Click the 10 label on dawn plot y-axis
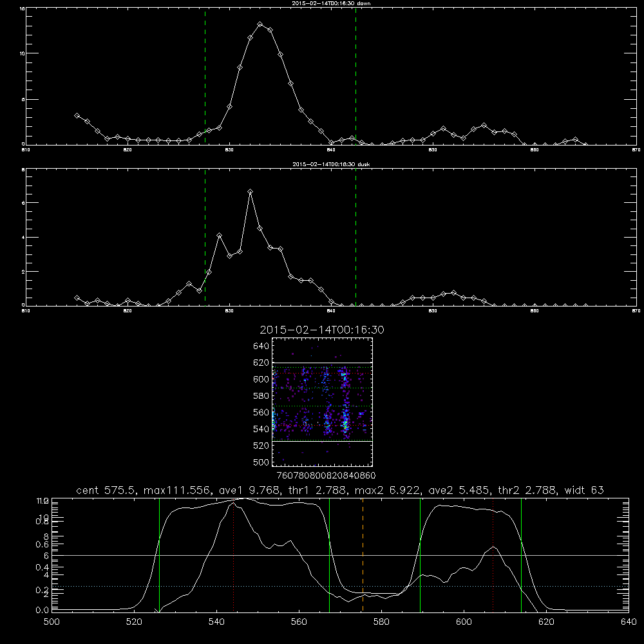 click(x=23, y=53)
